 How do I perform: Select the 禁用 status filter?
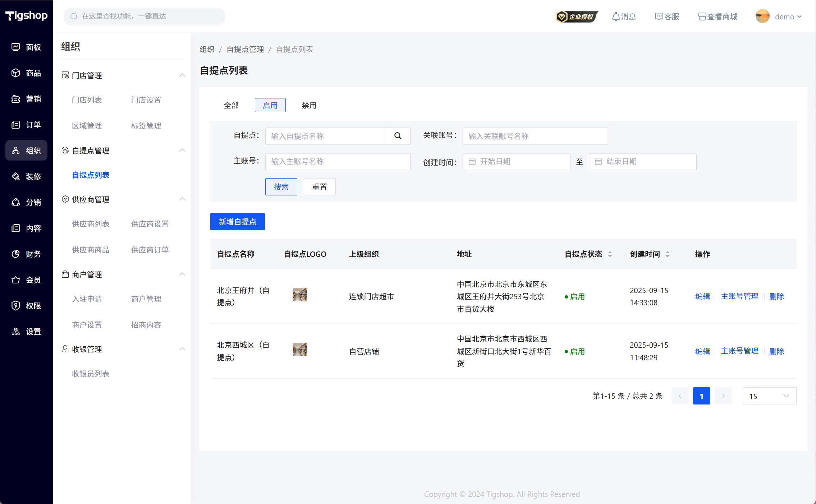[309, 105]
